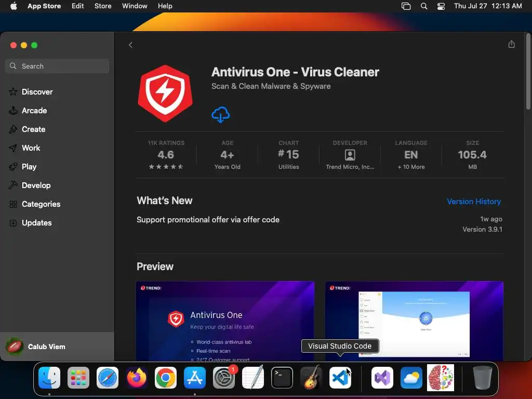The width and height of the screenshot is (532, 399).
Task: Click the Stage Manager menu bar icon
Action: pyautogui.click(x=406, y=6)
